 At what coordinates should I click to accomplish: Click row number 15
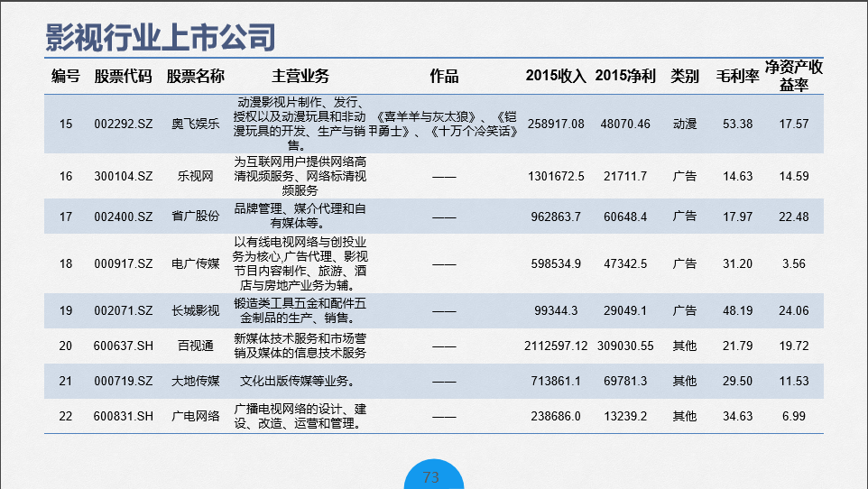(66, 124)
